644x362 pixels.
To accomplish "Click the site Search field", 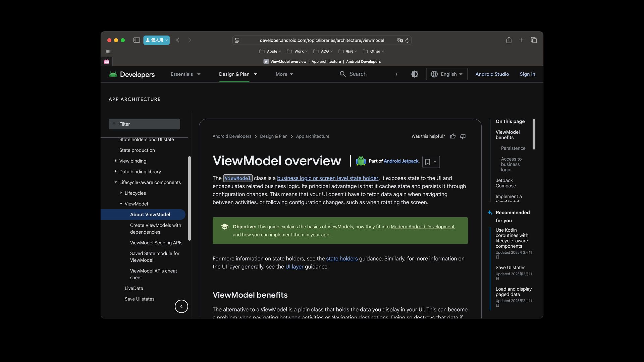I will coord(369,74).
